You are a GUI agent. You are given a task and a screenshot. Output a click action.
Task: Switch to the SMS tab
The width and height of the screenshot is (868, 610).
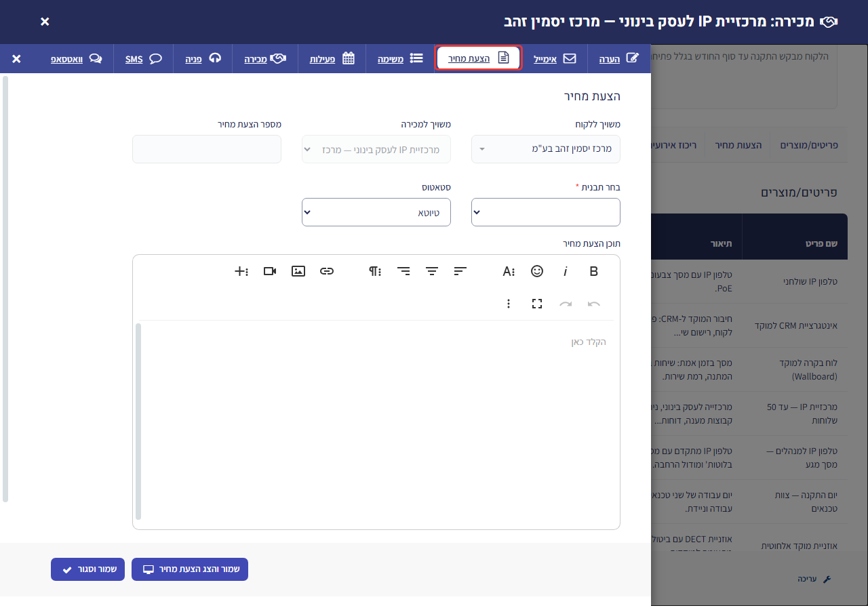(144, 59)
